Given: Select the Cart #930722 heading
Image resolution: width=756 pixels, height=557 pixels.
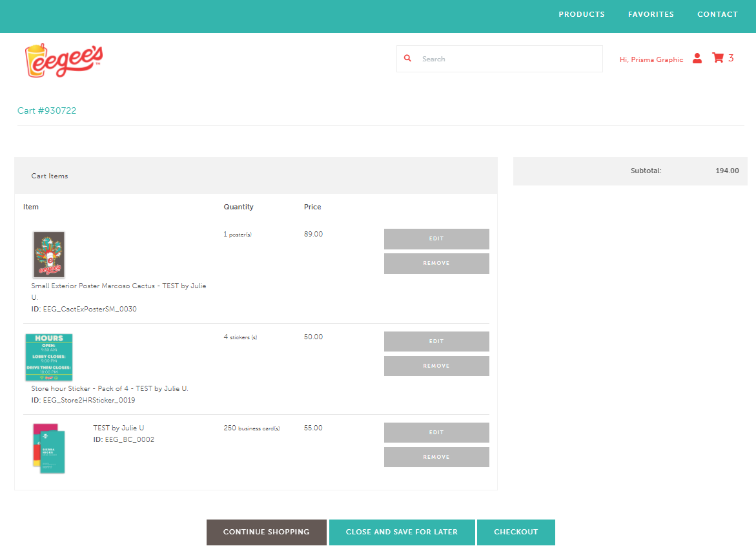Looking at the screenshot, I should (x=46, y=110).
